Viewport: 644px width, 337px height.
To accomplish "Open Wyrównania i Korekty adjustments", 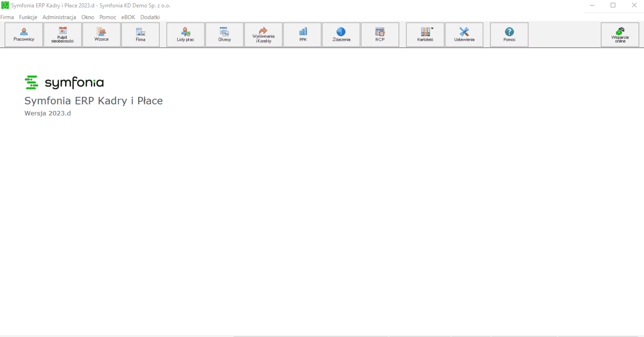I will click(263, 35).
